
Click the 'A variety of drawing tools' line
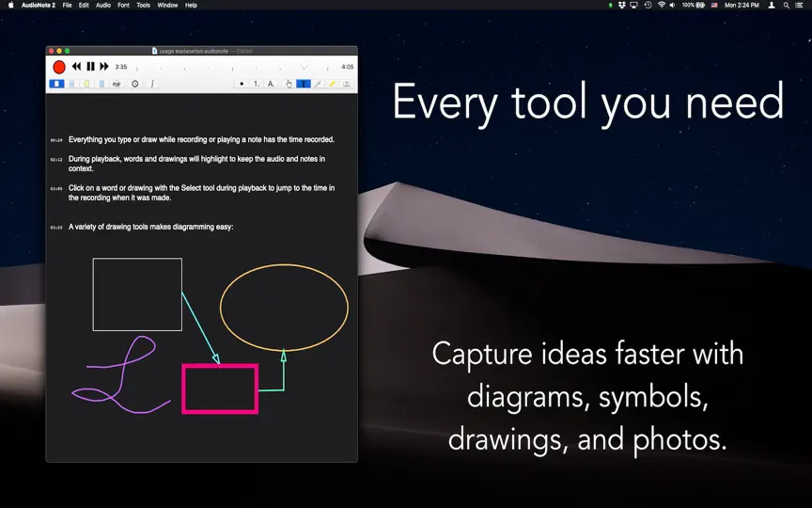[x=150, y=227]
